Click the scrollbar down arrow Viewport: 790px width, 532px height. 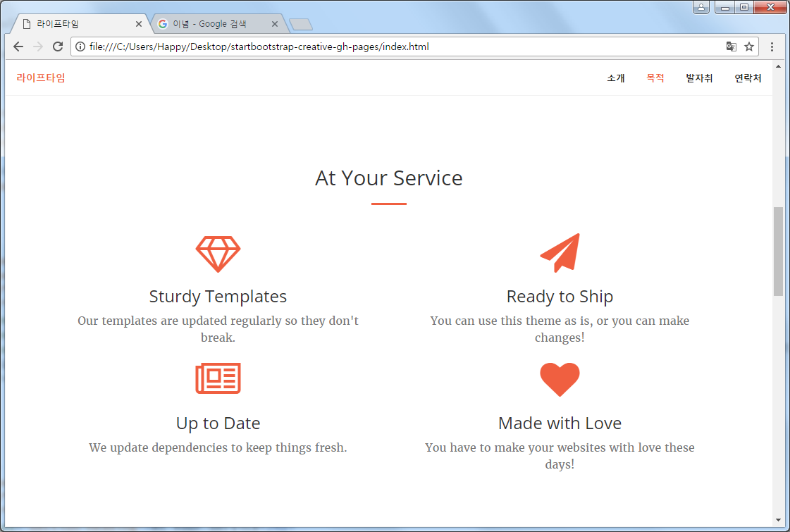pyautogui.click(x=779, y=520)
